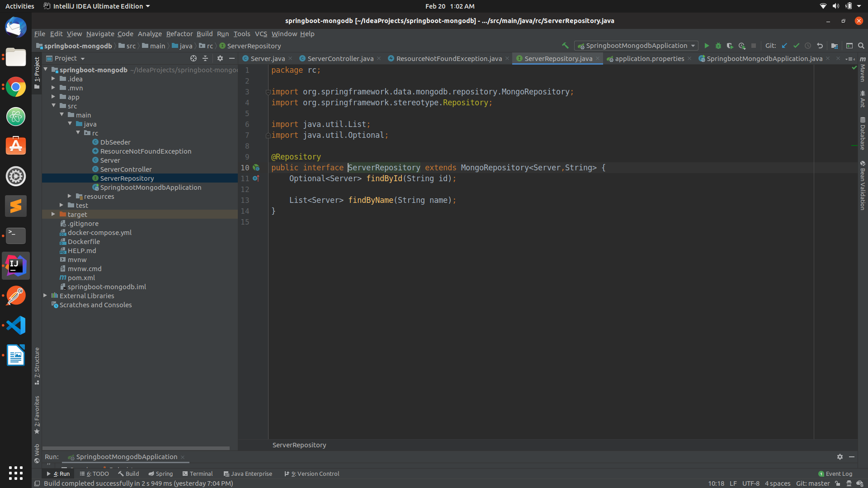Click the Git update project arrow icon
Image resolution: width=868 pixels, height=488 pixels.
(784, 46)
